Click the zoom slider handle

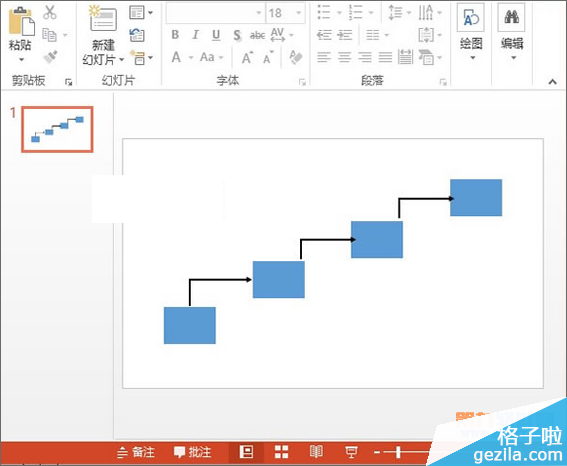pyautogui.click(x=398, y=452)
